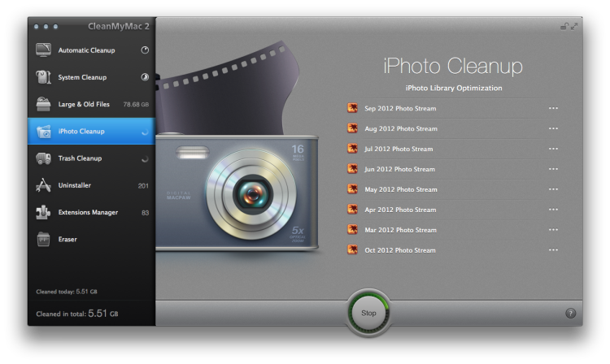Click the Sep 2012 Photo Stream palm icon

pos(352,108)
